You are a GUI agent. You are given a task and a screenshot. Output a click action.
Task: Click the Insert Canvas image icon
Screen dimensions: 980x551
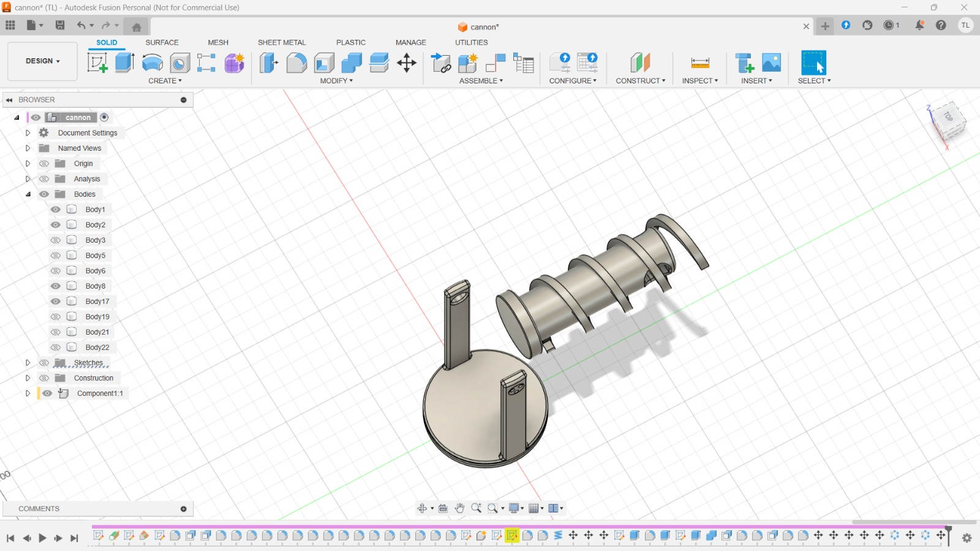click(x=771, y=63)
